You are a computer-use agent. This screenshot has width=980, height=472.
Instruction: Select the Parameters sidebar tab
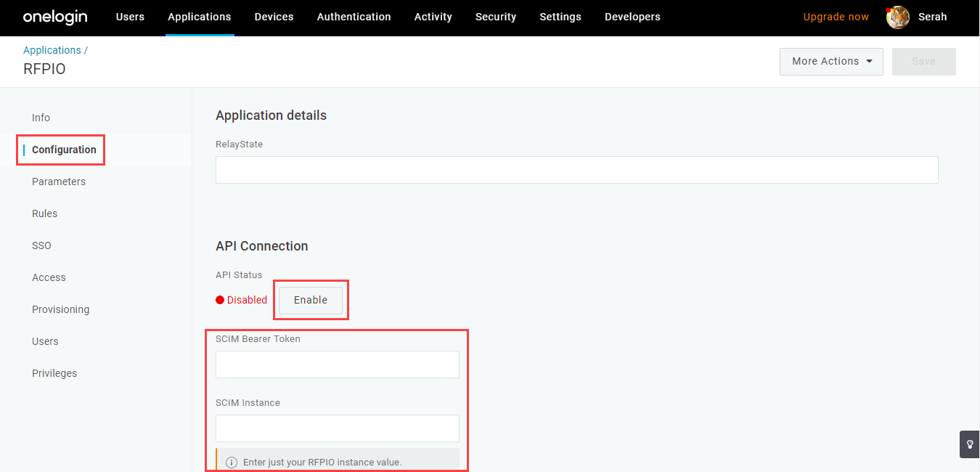click(x=59, y=182)
